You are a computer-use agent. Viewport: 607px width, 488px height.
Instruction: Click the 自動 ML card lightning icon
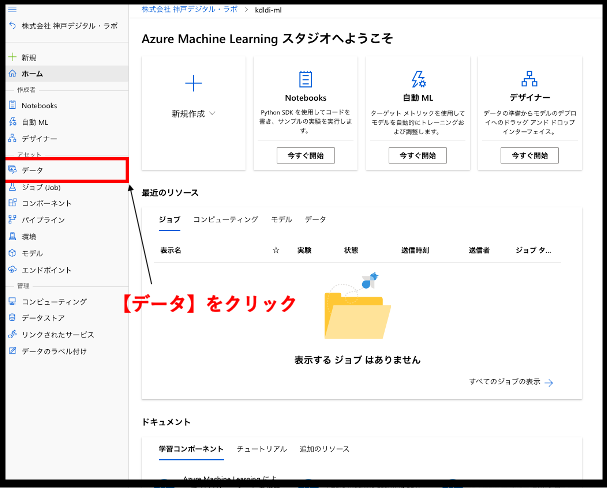pyautogui.click(x=418, y=79)
